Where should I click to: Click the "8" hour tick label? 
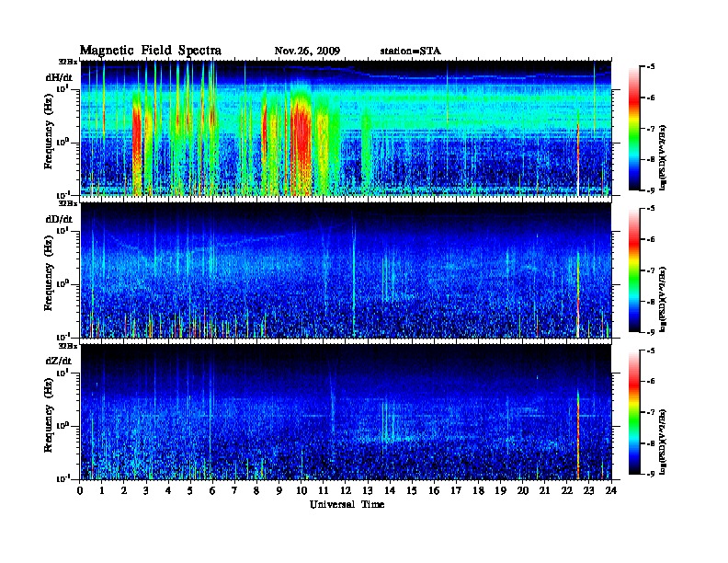[x=256, y=490]
